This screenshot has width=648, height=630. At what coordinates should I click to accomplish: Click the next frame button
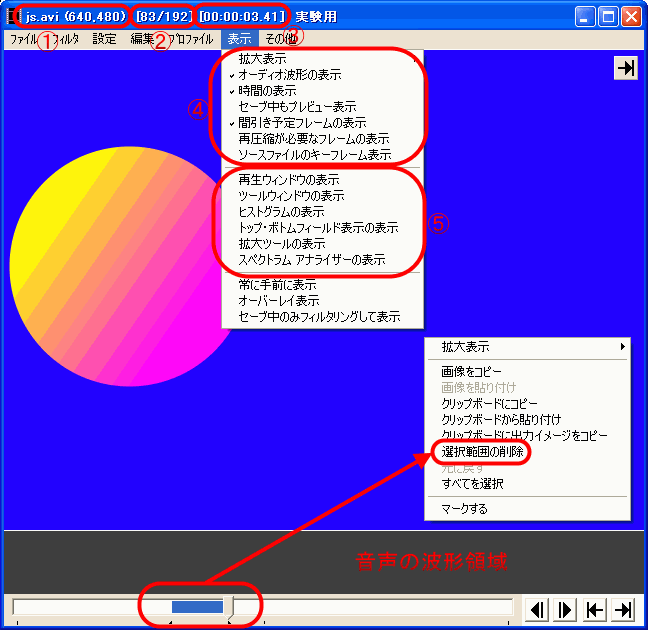point(565,608)
